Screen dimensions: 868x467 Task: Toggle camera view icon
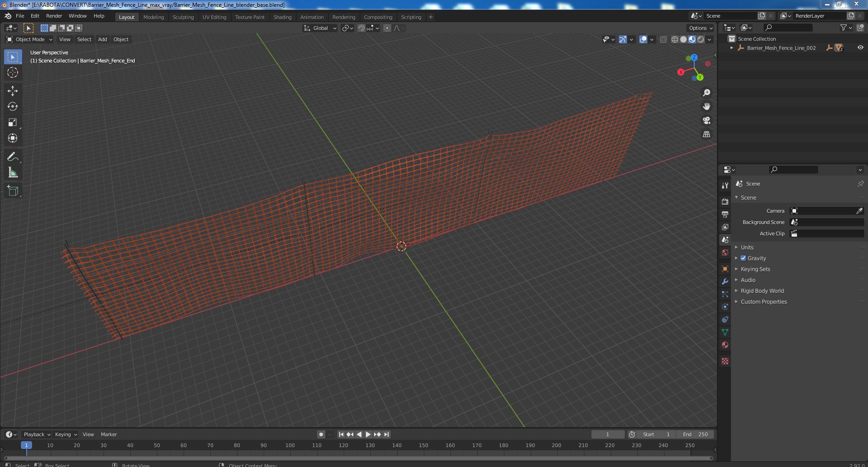pyautogui.click(x=707, y=120)
